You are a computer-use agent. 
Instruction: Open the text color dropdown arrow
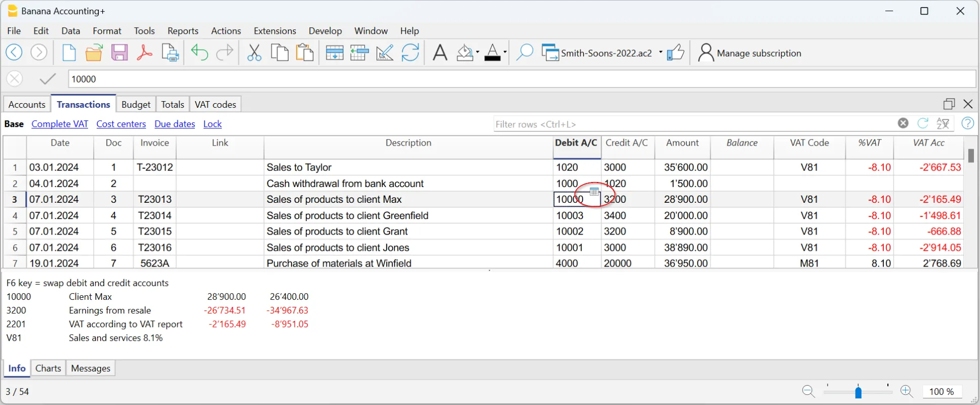point(505,53)
